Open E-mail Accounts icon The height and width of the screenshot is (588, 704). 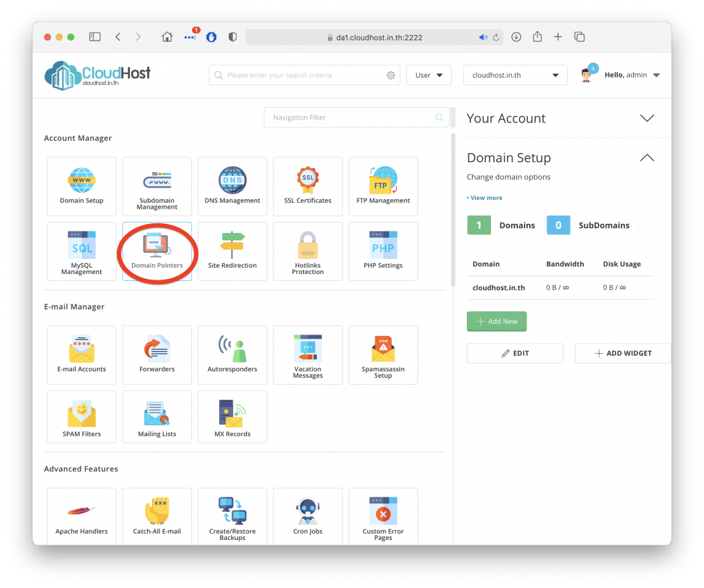coord(82,354)
